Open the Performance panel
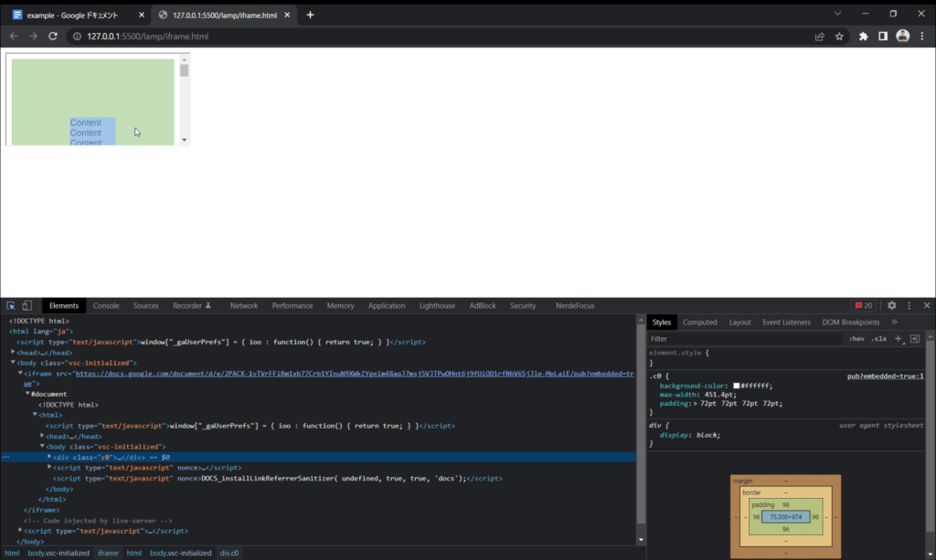936x560 pixels. coord(292,305)
